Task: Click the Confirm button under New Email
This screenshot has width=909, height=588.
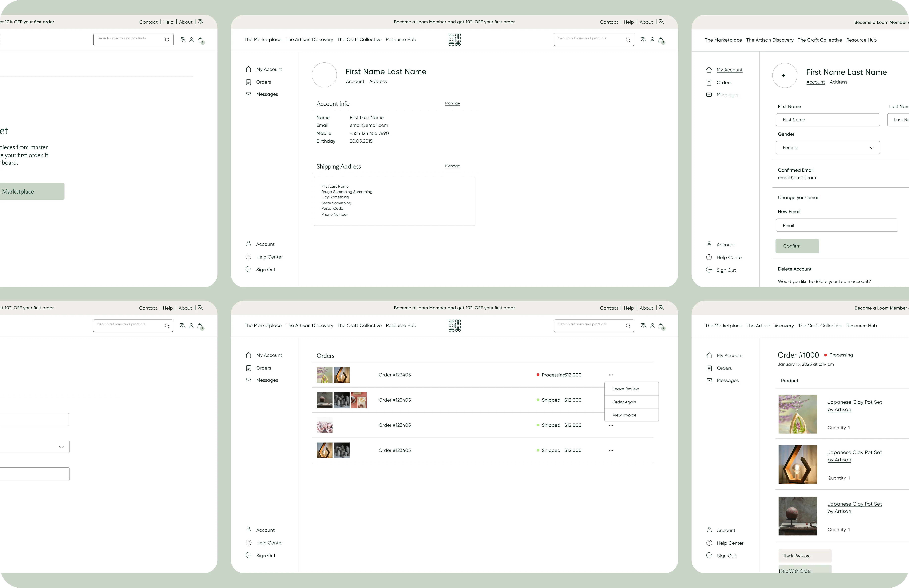Action: pyautogui.click(x=797, y=246)
